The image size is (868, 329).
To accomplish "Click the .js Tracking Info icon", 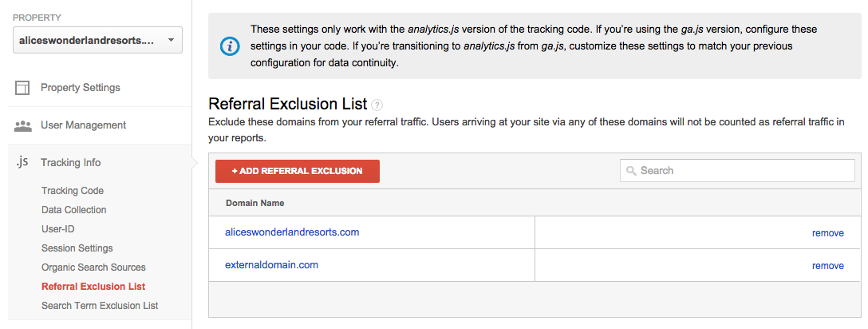I will 22,162.
